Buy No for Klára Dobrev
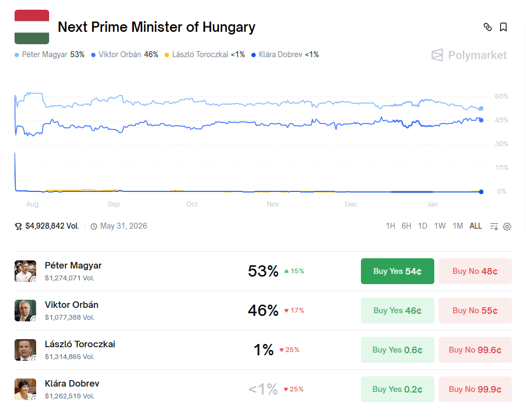 (x=475, y=389)
